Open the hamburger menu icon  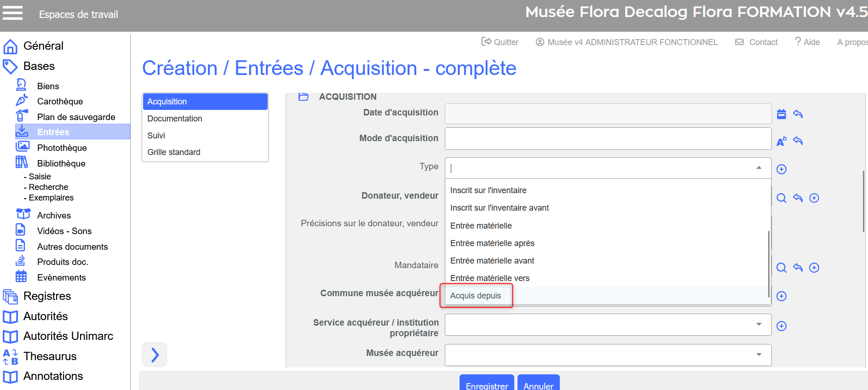pyautogui.click(x=12, y=13)
